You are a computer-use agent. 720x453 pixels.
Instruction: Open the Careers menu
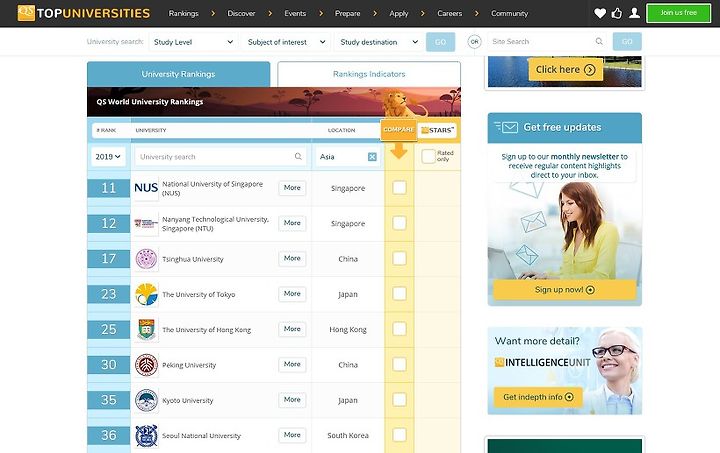(450, 14)
